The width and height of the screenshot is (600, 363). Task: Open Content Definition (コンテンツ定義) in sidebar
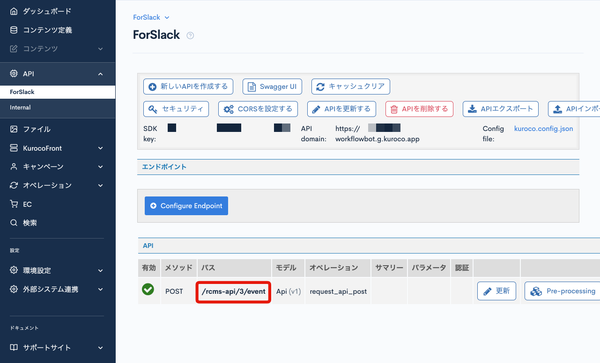47,30
